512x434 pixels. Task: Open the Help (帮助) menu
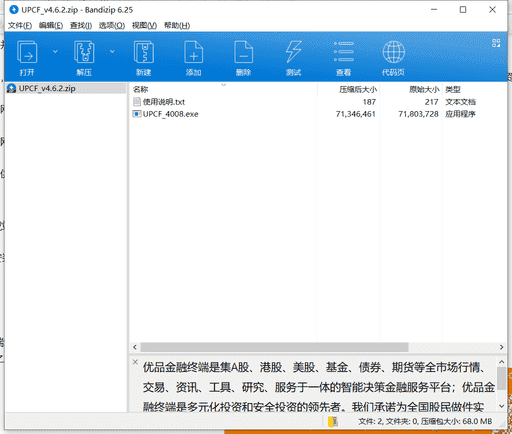click(177, 26)
